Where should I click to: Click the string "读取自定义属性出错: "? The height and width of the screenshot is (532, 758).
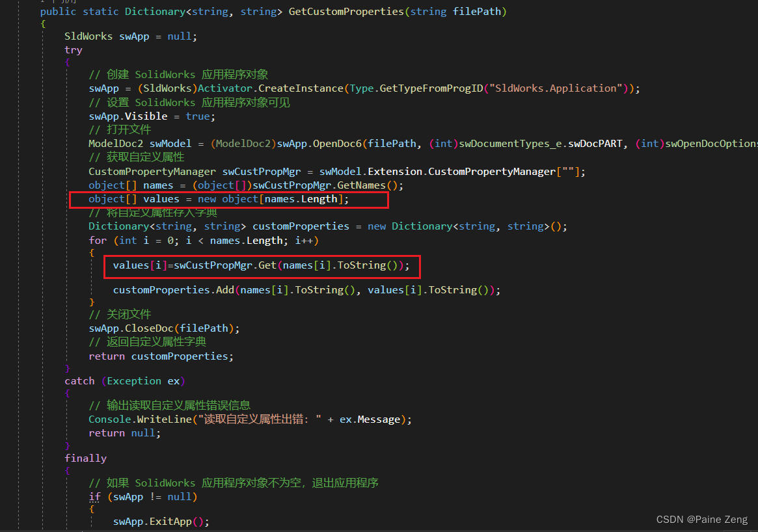[260, 420]
